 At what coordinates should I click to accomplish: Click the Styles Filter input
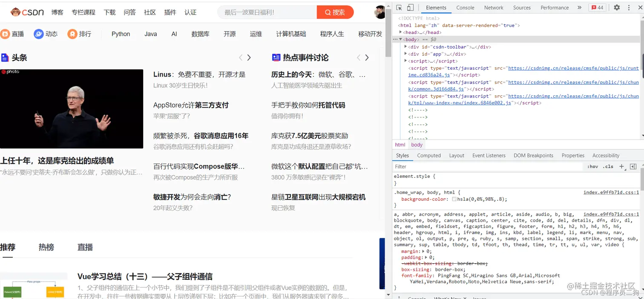click(488, 166)
